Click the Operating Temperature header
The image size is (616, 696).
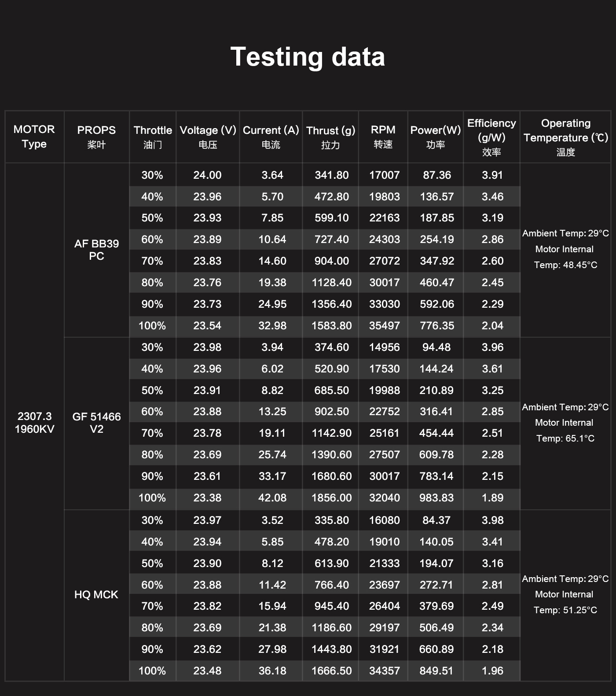[566, 137]
